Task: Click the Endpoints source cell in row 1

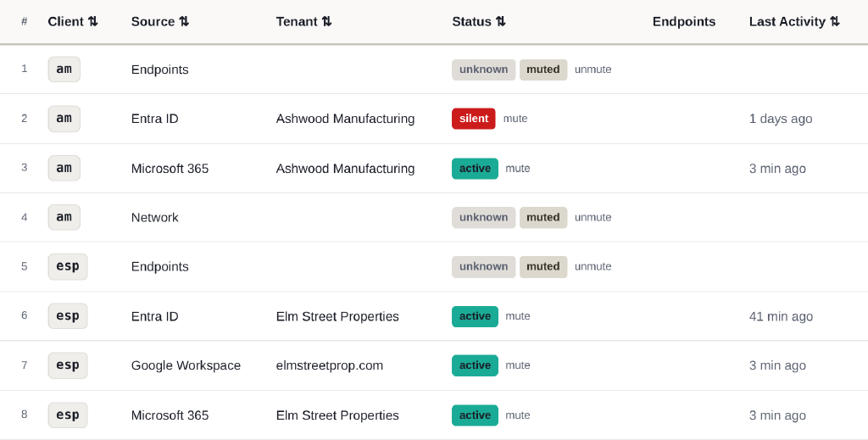Action: (x=160, y=70)
